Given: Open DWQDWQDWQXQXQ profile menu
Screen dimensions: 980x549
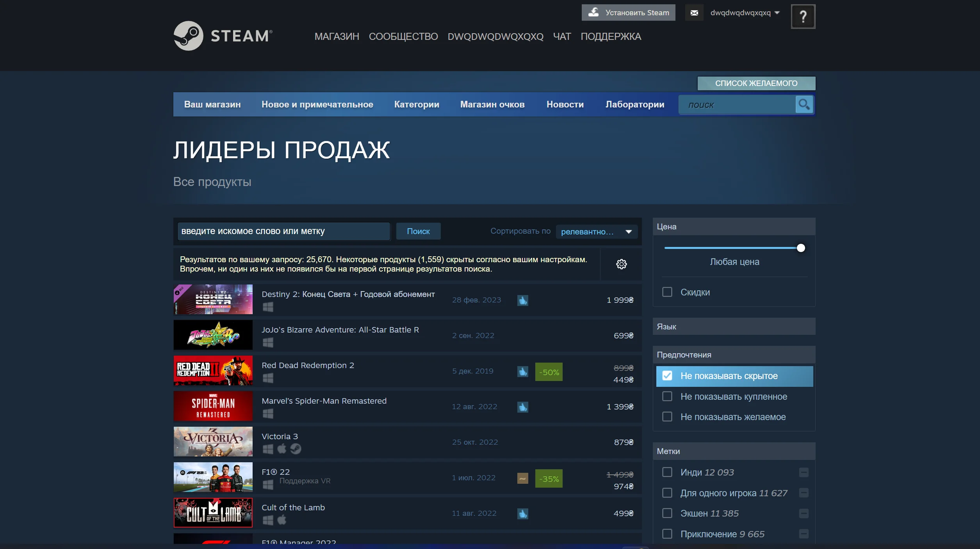Looking at the screenshot, I should pyautogui.click(x=495, y=36).
